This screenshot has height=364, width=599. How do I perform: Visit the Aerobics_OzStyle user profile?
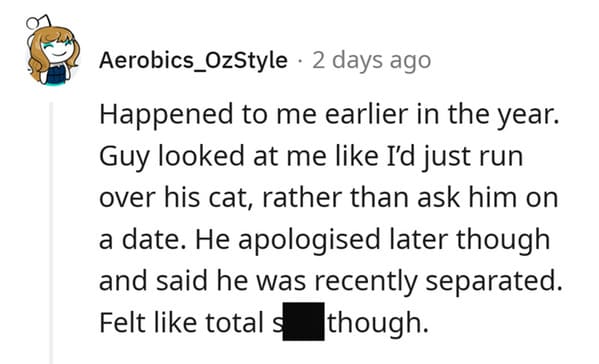pyautogui.click(x=193, y=60)
